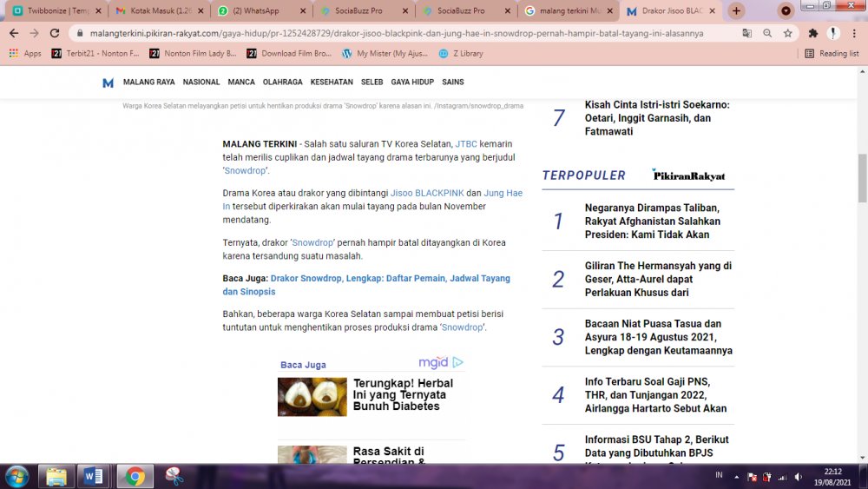Open Google Chrome from the taskbar
This screenshot has height=489, width=868.
pos(135,477)
